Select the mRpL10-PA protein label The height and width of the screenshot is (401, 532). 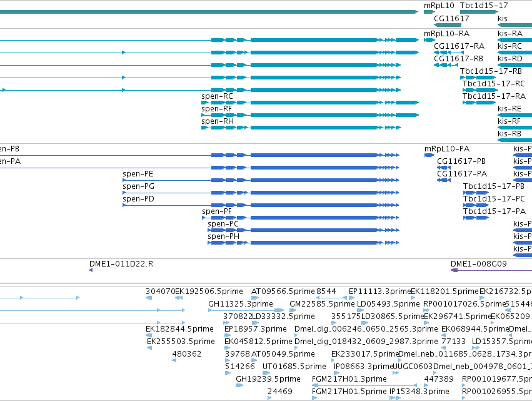click(x=447, y=149)
